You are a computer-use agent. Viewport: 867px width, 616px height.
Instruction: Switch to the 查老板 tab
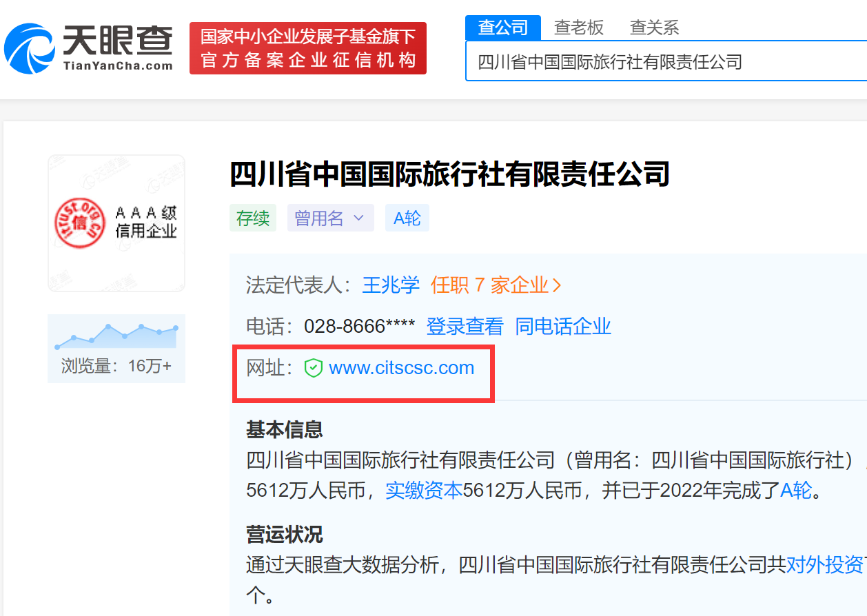tap(579, 28)
